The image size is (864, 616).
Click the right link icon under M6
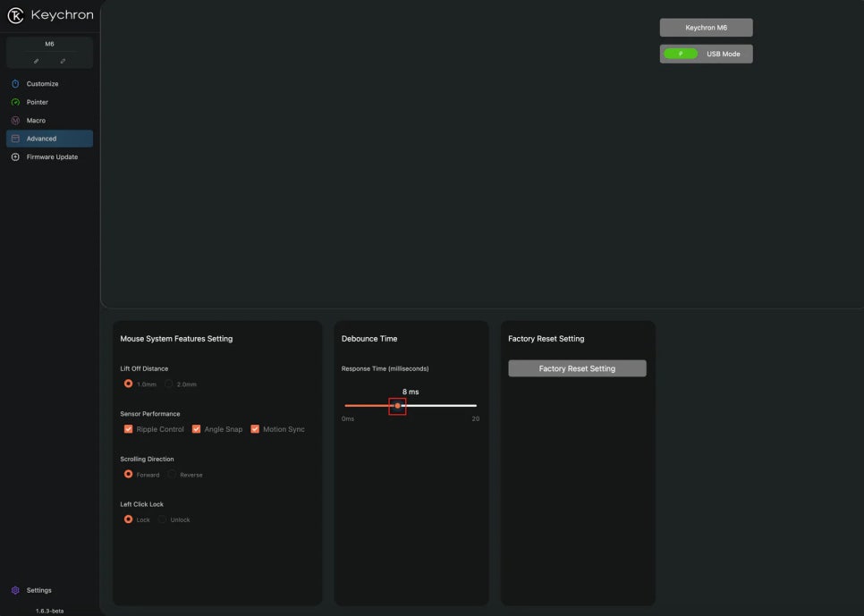63,61
